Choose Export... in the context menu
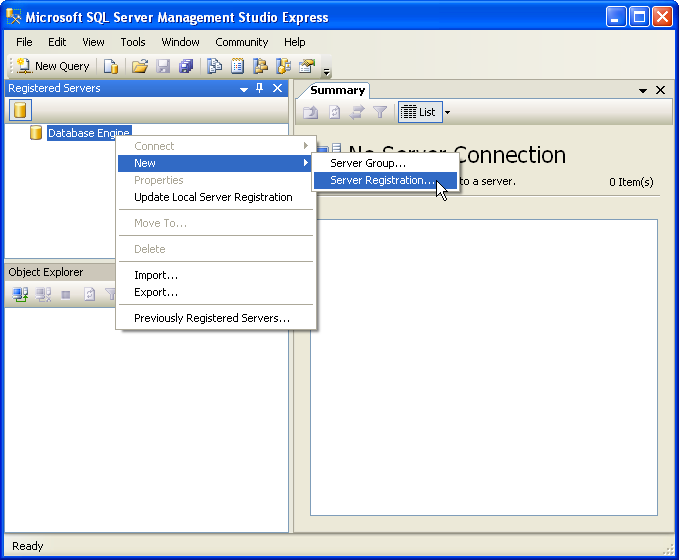This screenshot has height=560, width=679. [215, 292]
